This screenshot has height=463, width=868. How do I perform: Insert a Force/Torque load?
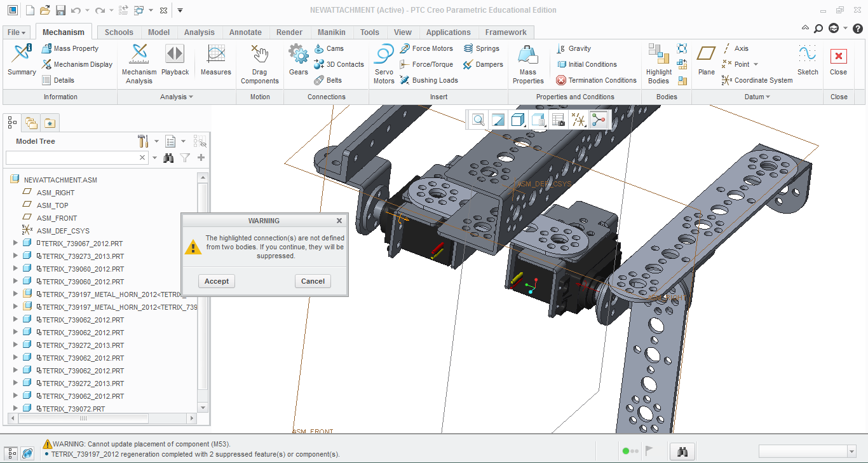tap(426, 64)
